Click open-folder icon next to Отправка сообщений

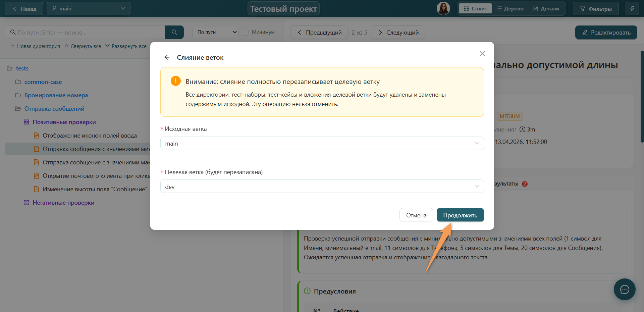tap(18, 109)
